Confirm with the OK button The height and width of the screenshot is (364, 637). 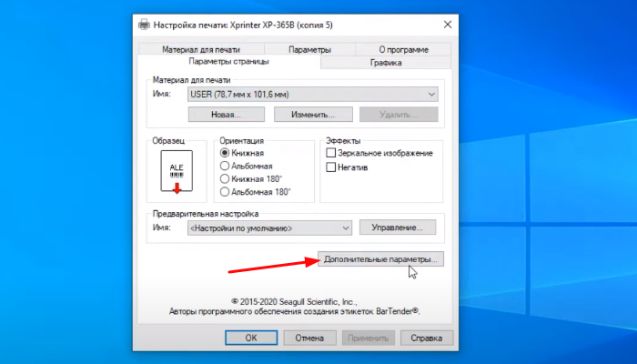251,338
